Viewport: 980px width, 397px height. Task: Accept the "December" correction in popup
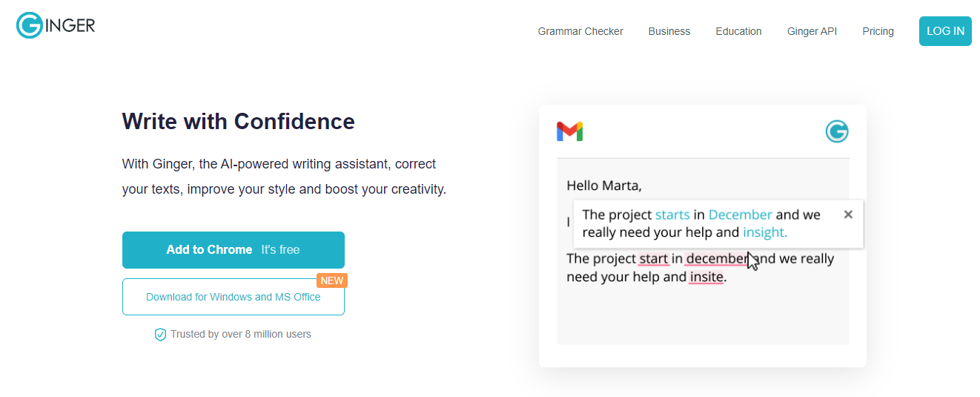pyautogui.click(x=740, y=215)
